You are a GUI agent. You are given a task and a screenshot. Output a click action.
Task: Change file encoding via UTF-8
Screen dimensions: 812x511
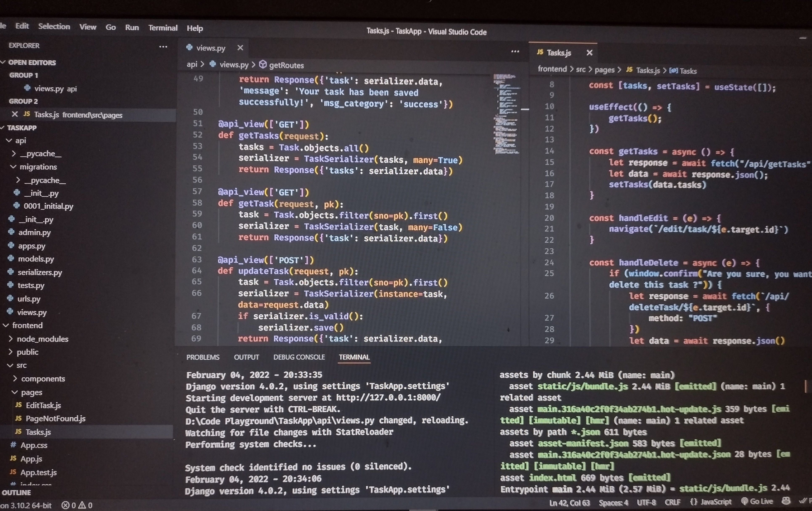[646, 502]
